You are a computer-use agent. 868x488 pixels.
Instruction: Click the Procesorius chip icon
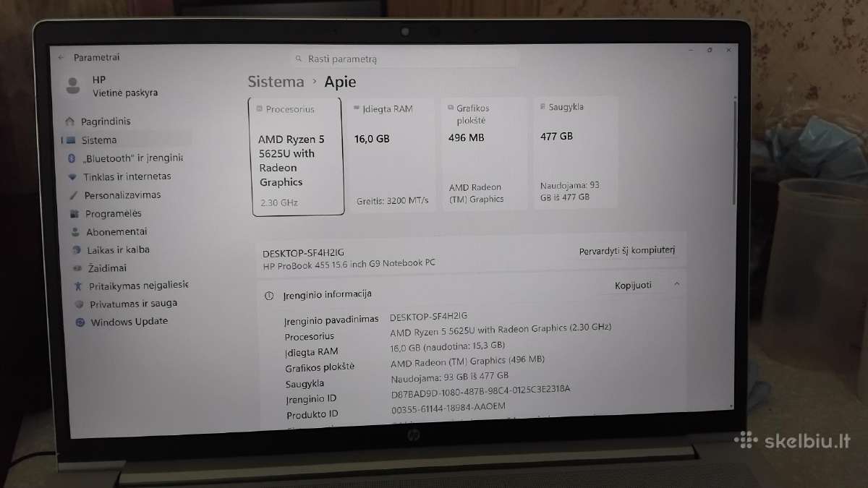(260, 109)
